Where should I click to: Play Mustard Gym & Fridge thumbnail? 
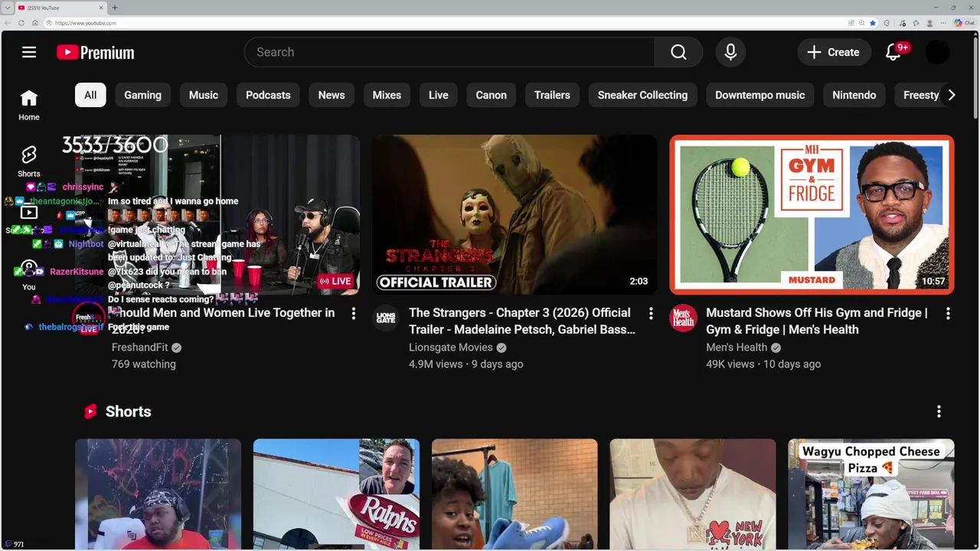point(812,215)
